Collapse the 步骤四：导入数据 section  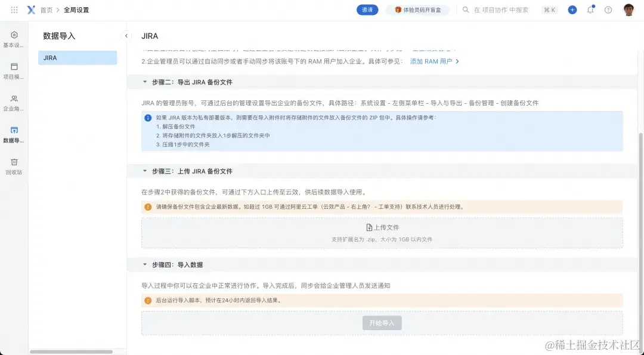coord(144,264)
